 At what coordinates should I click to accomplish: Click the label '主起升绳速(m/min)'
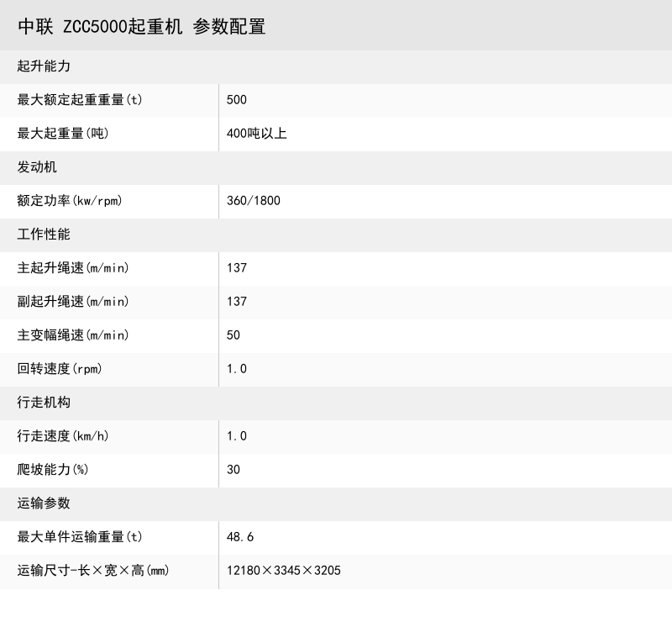[x=73, y=268]
